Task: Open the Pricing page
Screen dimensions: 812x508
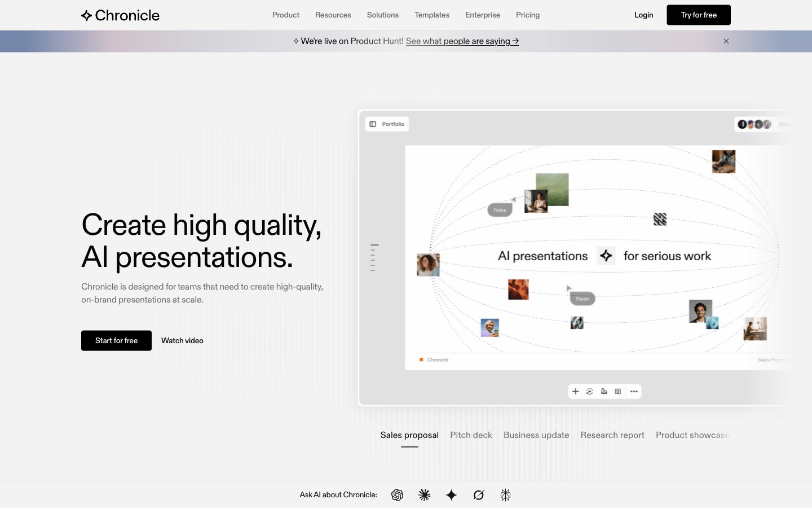Action: click(x=528, y=15)
